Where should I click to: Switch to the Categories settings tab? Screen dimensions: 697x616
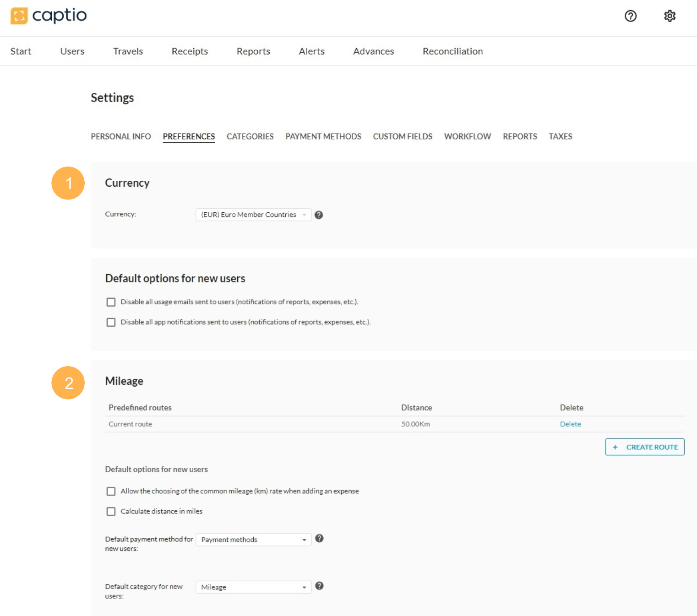tap(250, 136)
